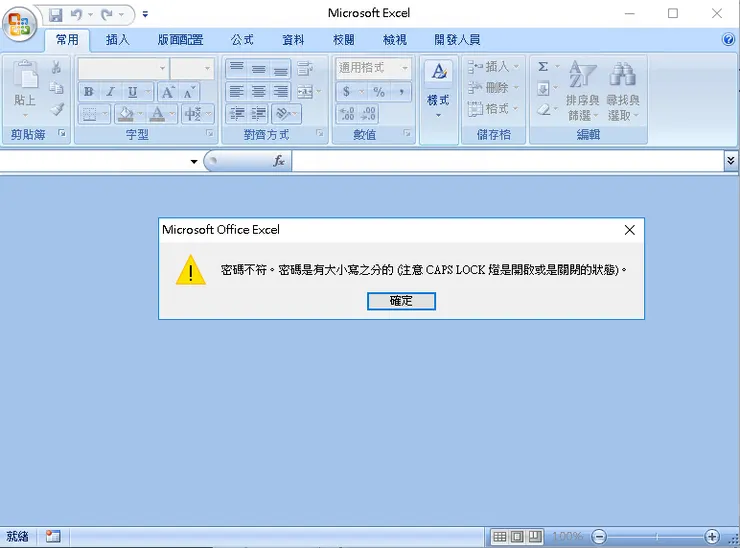Click the Undo arrow icon
740x548 pixels.
pos(76,15)
